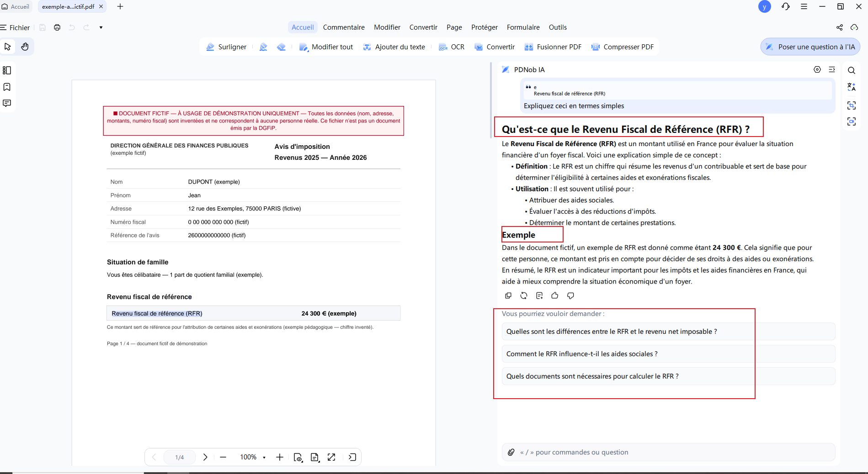This screenshot has width=868, height=474.
Task: Click the cloud sync icon
Action: tap(854, 27)
